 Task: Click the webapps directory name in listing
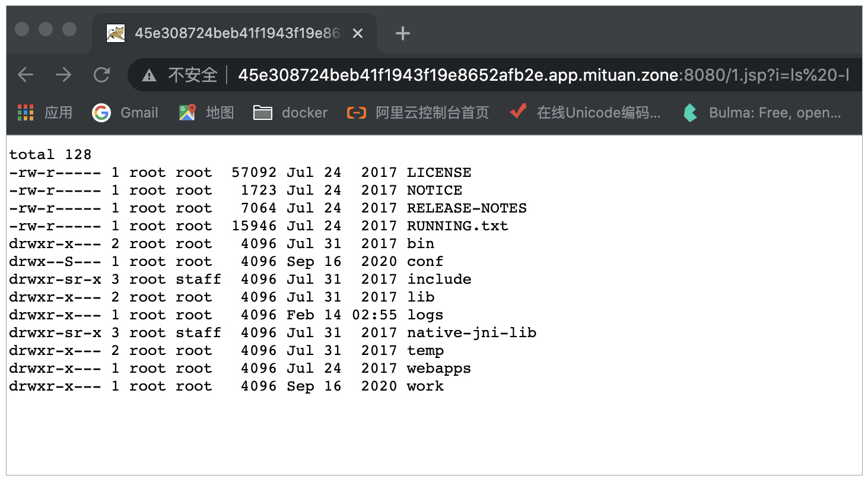click(438, 369)
